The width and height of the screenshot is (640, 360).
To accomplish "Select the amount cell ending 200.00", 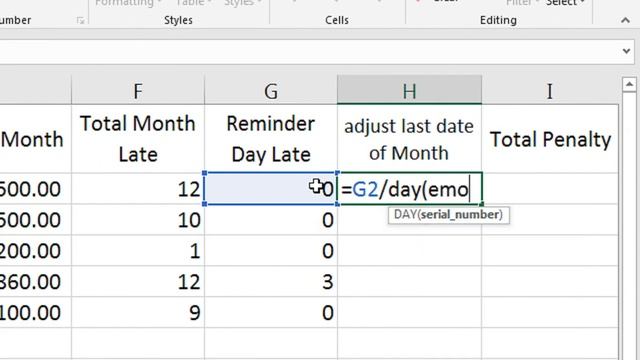I will click(x=36, y=251).
